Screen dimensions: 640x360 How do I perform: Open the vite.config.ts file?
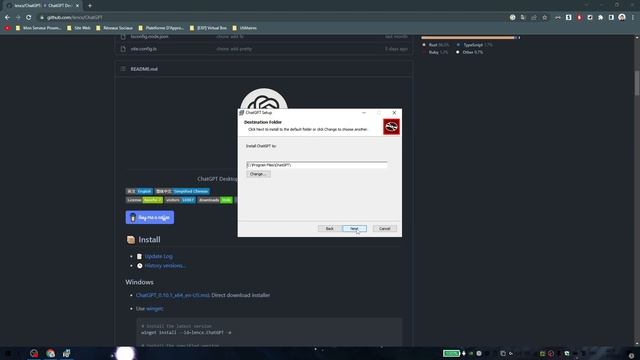144,49
